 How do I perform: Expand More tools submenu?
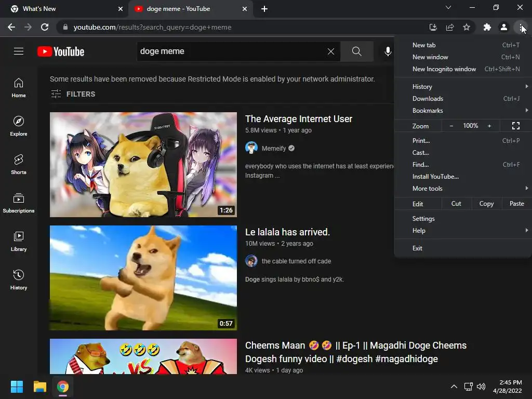[x=463, y=188]
